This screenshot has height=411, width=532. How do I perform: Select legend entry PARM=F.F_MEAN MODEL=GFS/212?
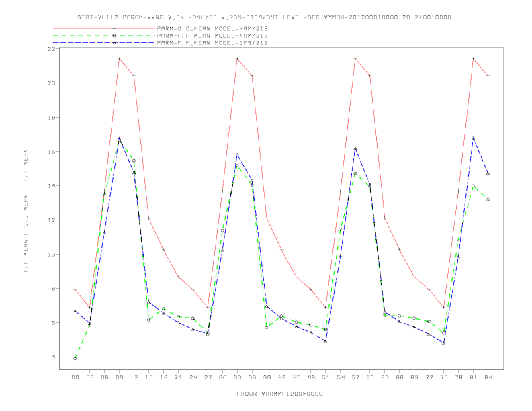pyautogui.click(x=212, y=43)
